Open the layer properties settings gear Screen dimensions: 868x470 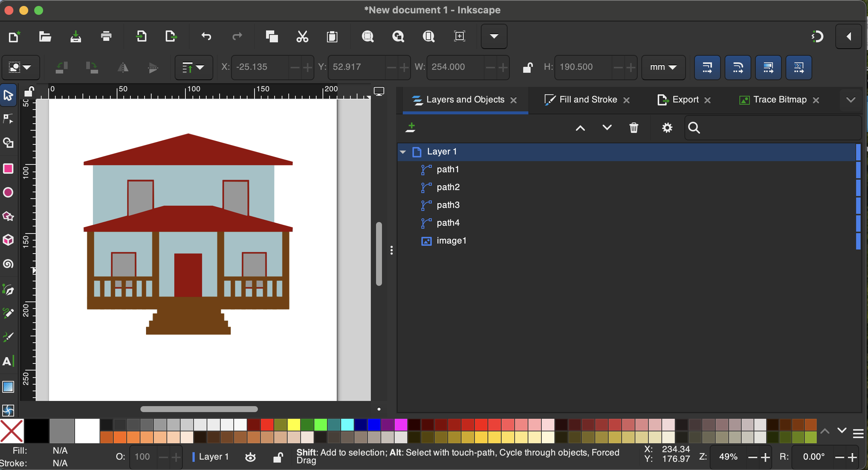(x=667, y=128)
